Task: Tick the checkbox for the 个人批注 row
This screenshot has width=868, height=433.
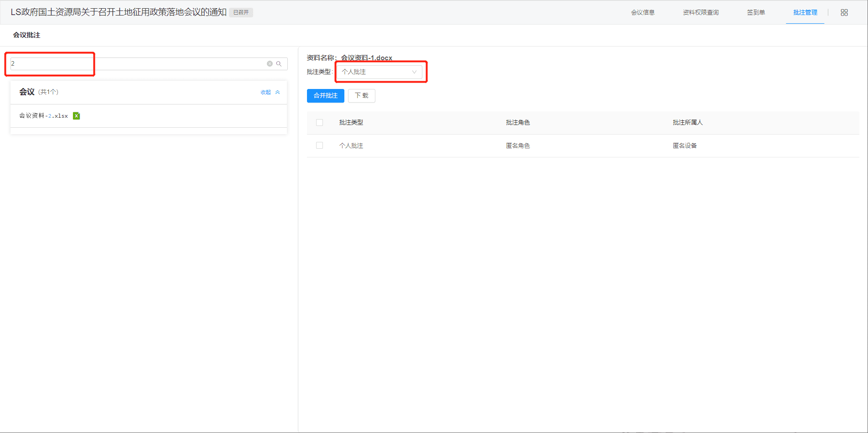Action: tap(319, 145)
